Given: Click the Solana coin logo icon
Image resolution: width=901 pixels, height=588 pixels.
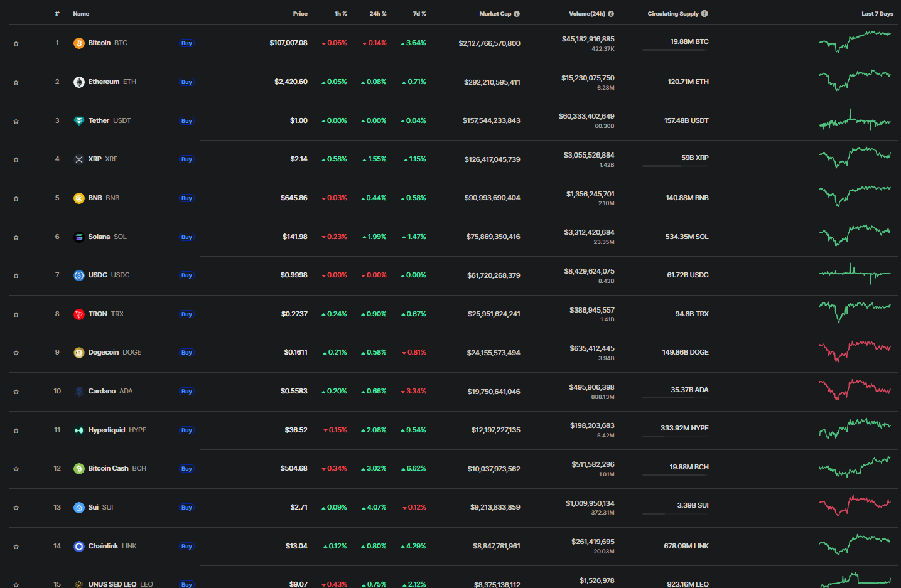Looking at the screenshot, I should tap(79, 237).
